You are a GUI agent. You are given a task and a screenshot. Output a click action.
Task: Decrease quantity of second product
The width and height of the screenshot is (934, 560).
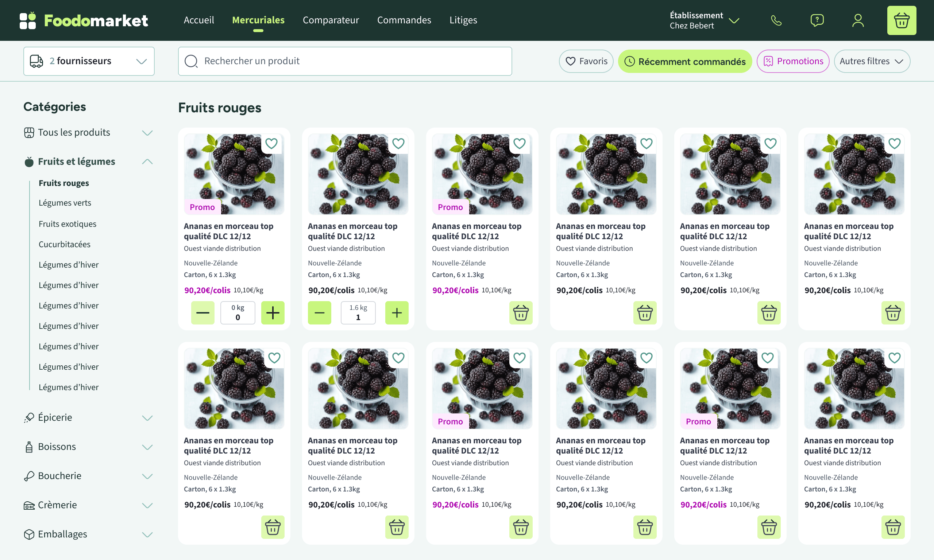[319, 312]
